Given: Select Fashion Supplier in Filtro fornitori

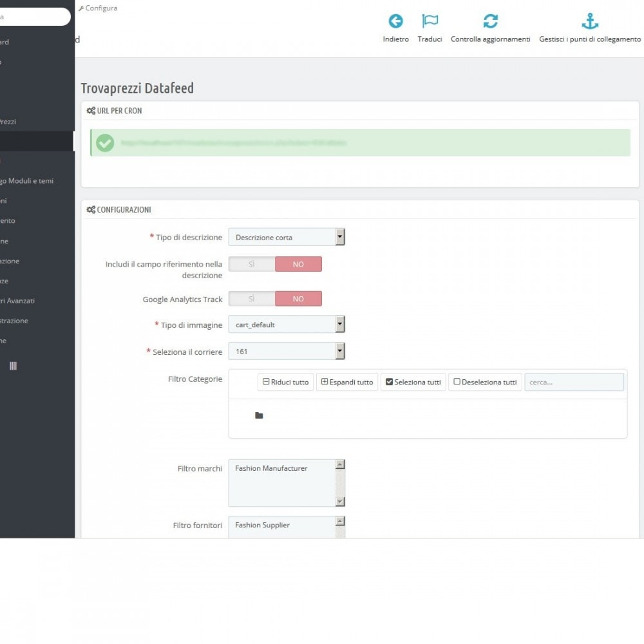Looking at the screenshot, I should point(262,525).
